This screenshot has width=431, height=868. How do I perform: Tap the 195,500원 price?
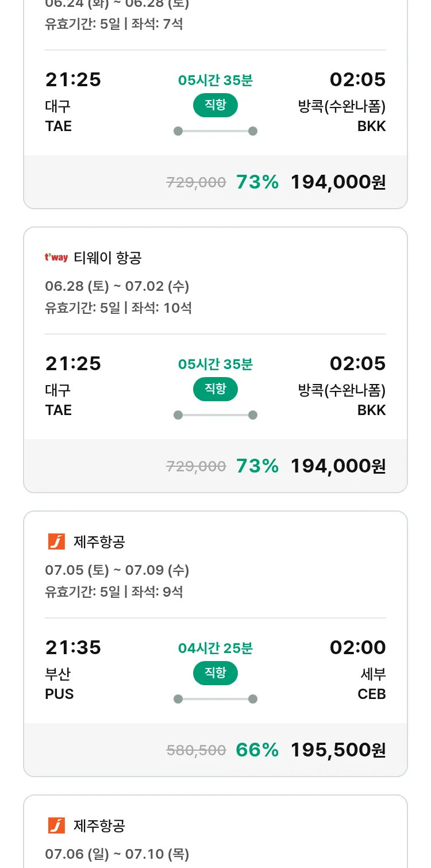click(x=338, y=750)
